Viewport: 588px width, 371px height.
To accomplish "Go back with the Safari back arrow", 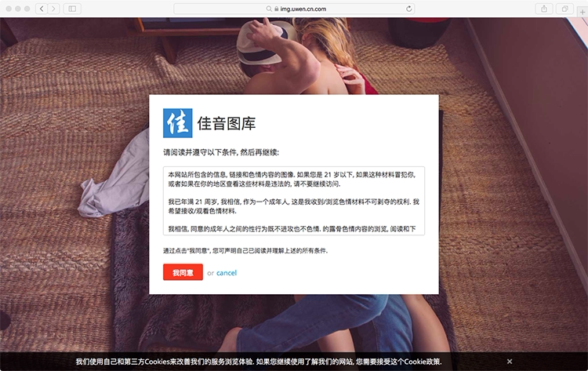I will [x=42, y=9].
